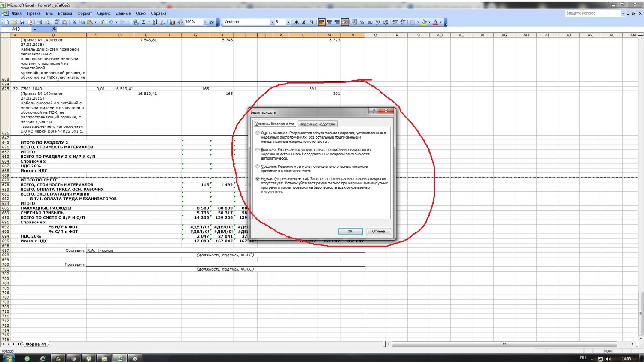Apply AutoSum with the sigma icon
This screenshot has width=644, height=362.
(x=143, y=22)
